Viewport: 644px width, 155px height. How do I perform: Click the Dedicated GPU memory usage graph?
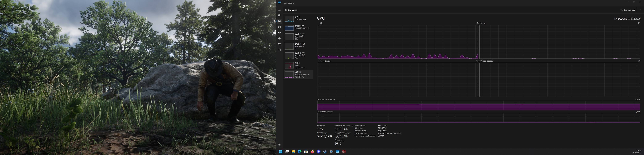479,106
